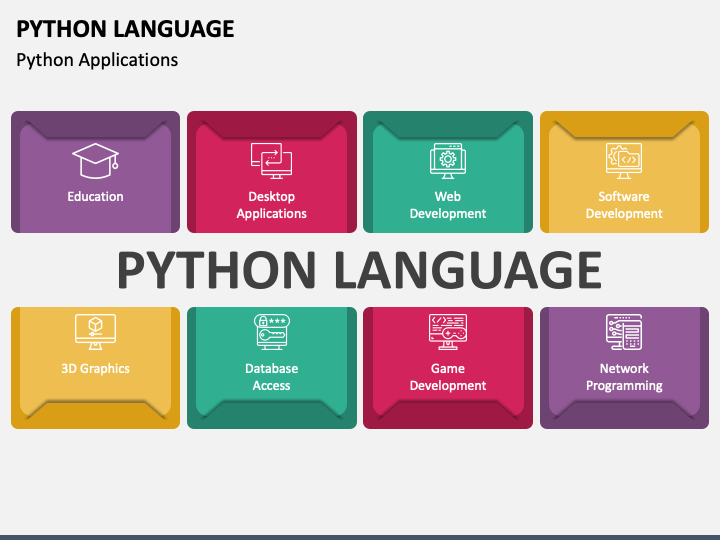Screen dimensions: 720x540
Task: Click the Desktop Applications monitors icon
Action: (271, 161)
